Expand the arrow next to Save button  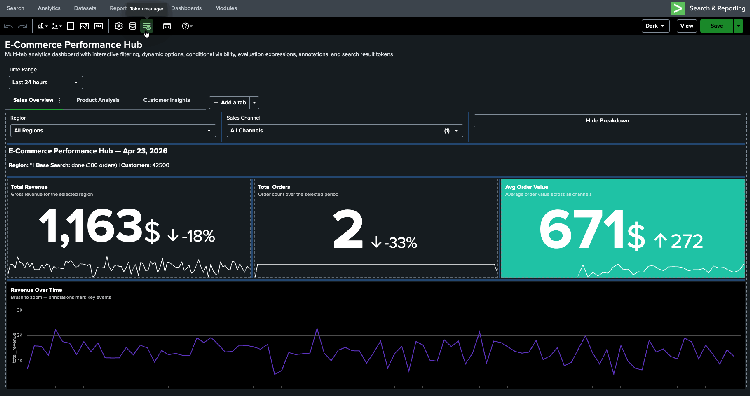(738, 26)
